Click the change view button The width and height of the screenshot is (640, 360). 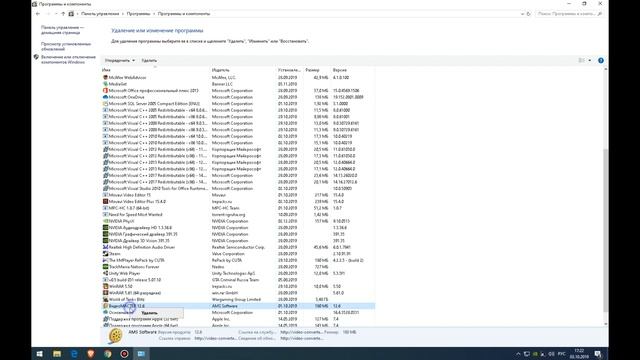pos(582,60)
